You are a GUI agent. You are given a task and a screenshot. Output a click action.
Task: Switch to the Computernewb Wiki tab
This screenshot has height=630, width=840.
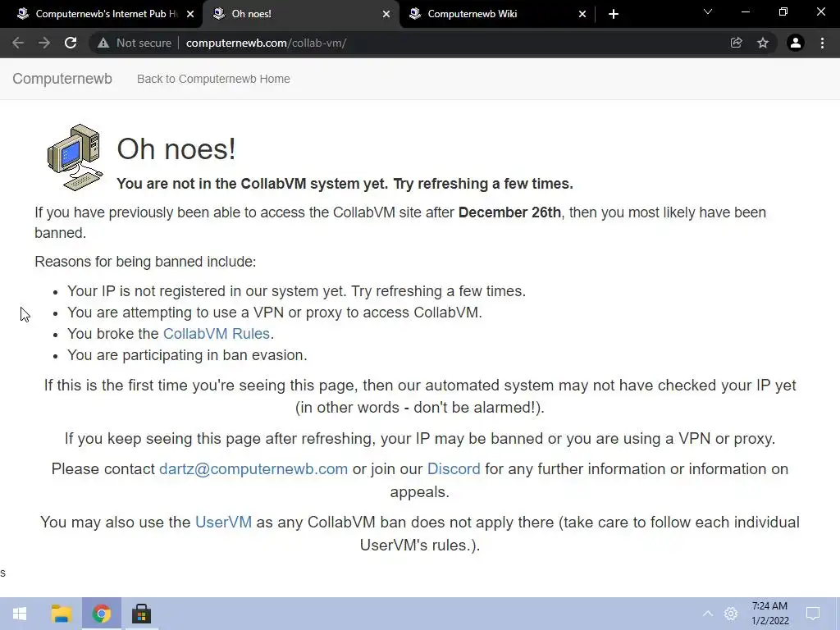click(x=496, y=14)
